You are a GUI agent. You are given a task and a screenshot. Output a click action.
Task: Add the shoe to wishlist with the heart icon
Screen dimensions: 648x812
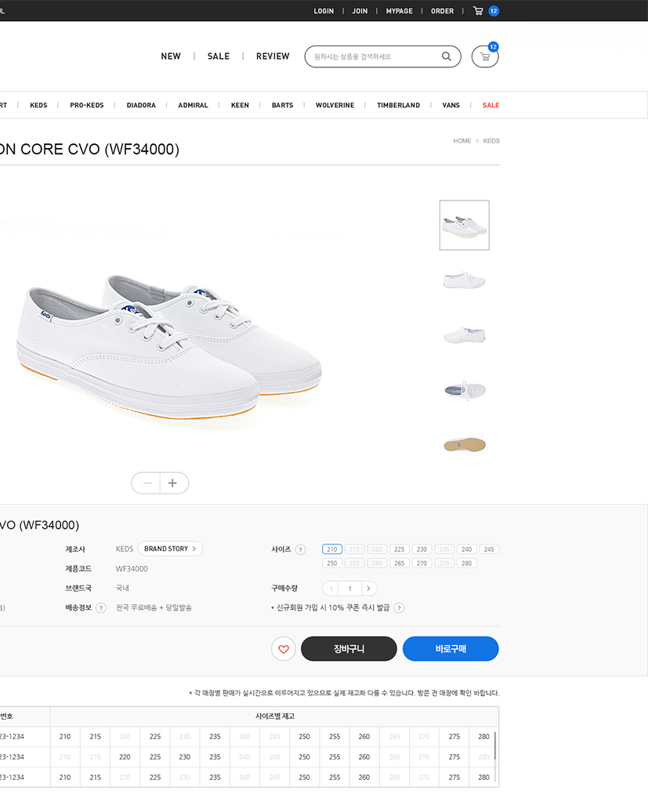[283, 649]
